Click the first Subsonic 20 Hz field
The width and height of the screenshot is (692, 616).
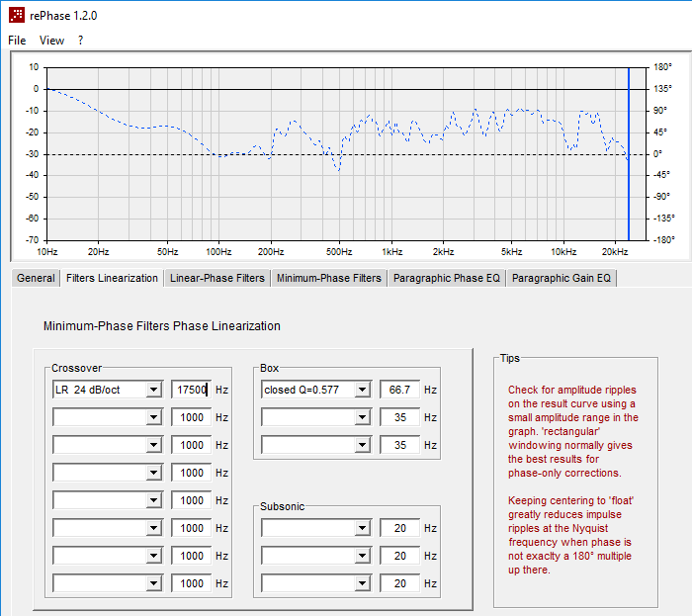tap(399, 528)
